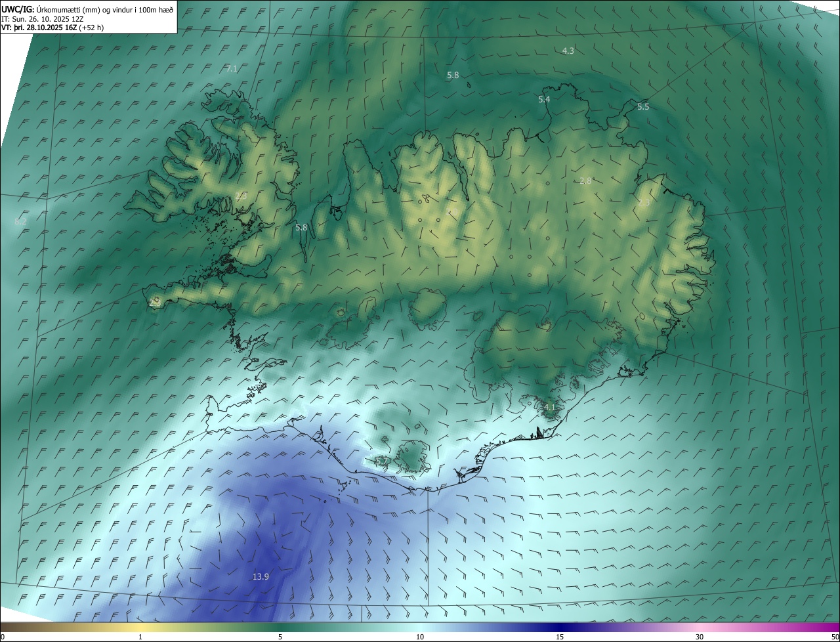Click the initial time line 'IT: Sun. 26. 10. 2025 12Z'

pos(42,19)
